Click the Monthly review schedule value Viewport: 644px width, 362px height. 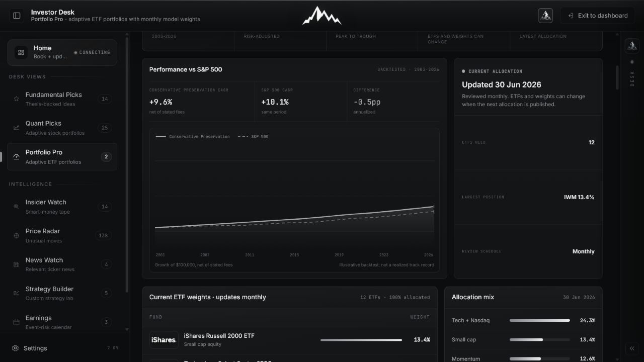click(x=584, y=251)
